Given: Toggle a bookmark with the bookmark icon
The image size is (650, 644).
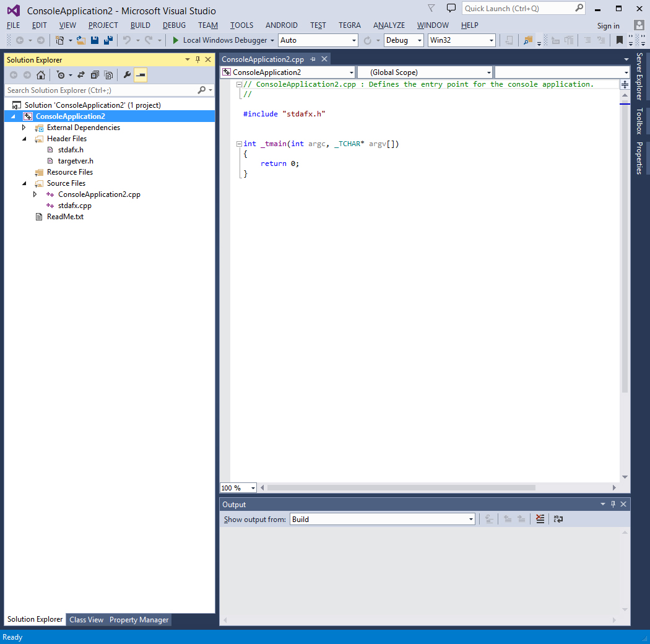Looking at the screenshot, I should tap(619, 40).
